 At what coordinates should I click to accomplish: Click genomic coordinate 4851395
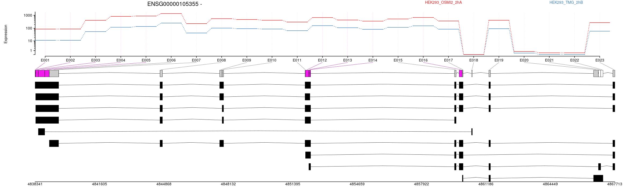pos(293,184)
